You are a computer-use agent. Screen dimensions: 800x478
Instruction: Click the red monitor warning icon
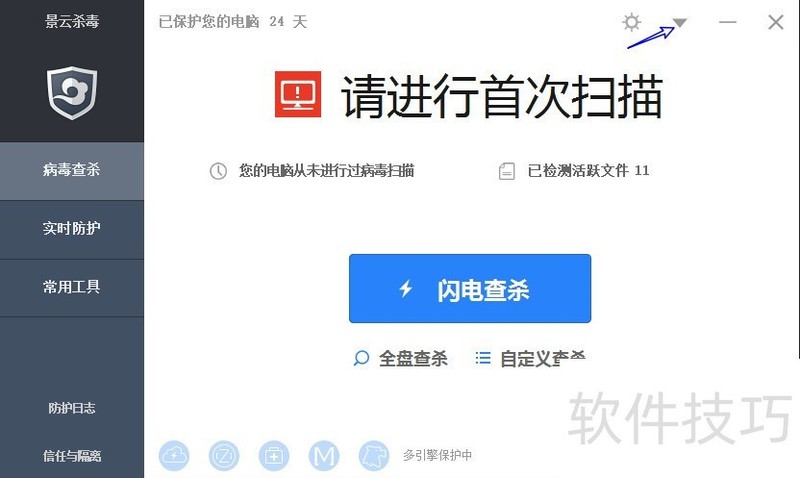click(298, 94)
